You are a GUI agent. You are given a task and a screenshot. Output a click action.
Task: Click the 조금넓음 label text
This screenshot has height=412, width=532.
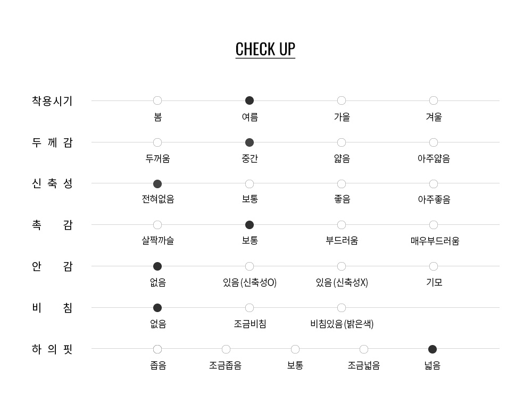click(x=364, y=365)
